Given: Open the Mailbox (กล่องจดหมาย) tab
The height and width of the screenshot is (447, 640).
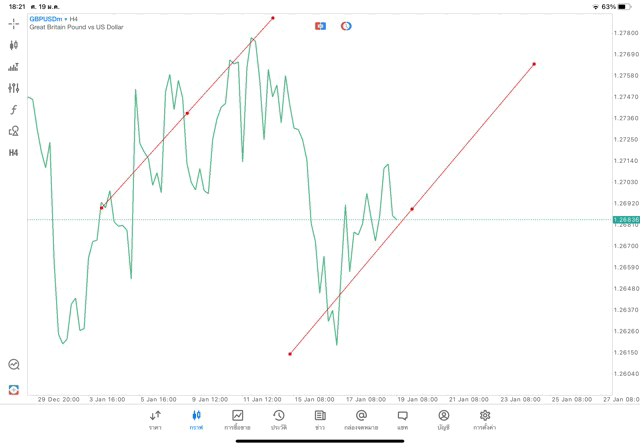Looking at the screenshot, I should 361,419.
